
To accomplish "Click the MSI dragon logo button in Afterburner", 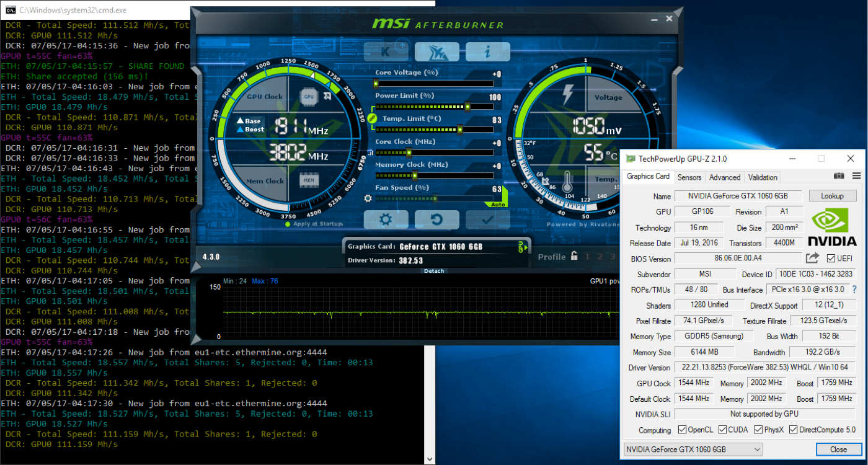I will pos(437,51).
